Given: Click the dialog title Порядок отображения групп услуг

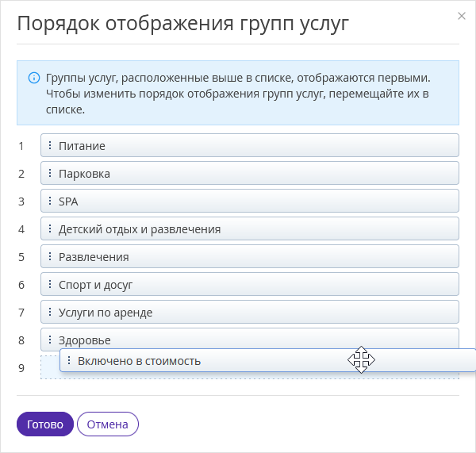Looking at the screenshot, I should pos(183,24).
